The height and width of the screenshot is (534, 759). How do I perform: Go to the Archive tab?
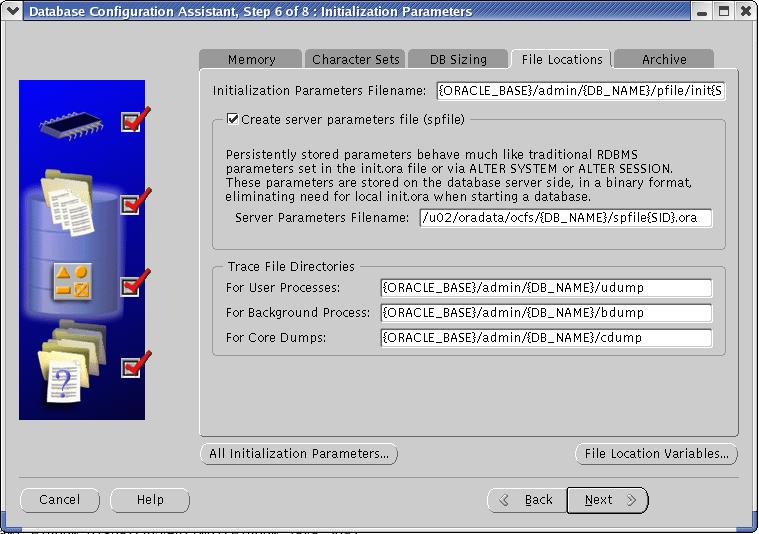pos(664,59)
